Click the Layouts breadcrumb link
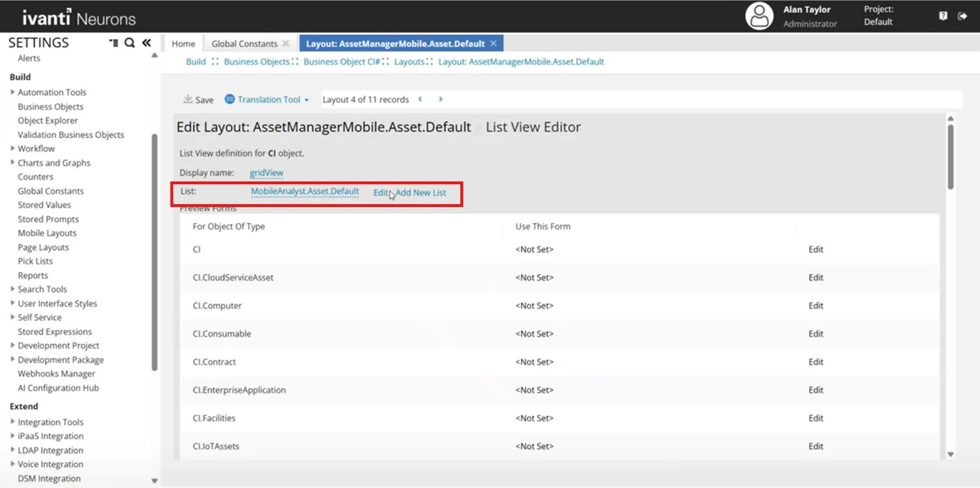Screen dimensions: 980x488 click(409, 62)
